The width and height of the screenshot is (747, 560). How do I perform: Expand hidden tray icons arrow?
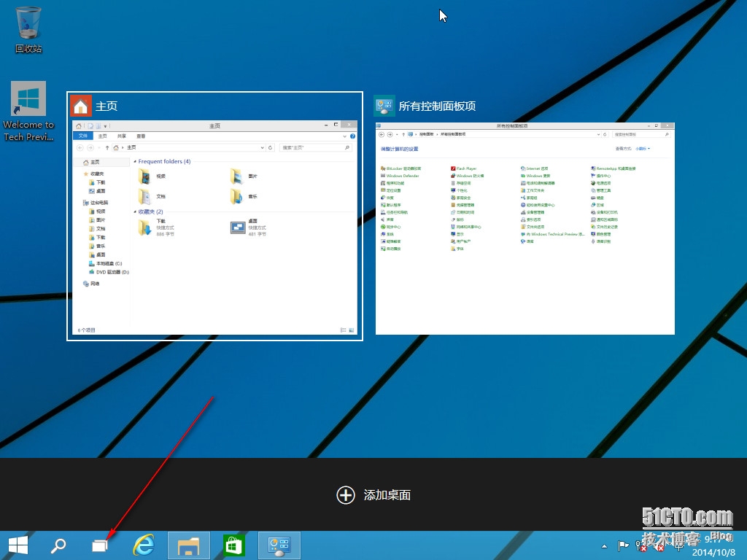[x=604, y=546]
